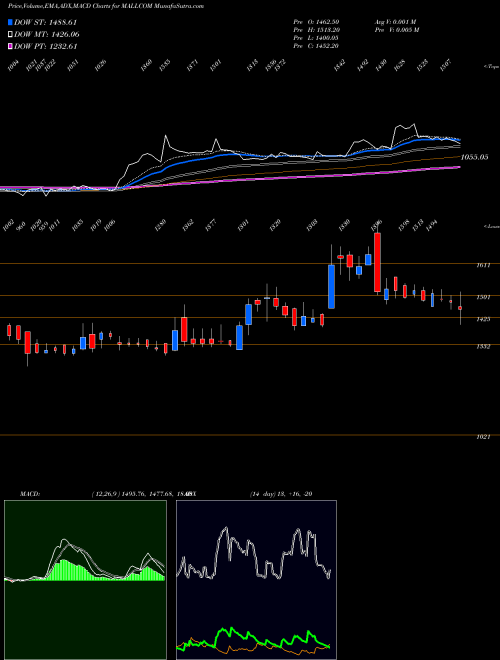Screen dimensions: 500x660
Task: Click the 1332 price level label
Action: pyautogui.click(x=483, y=346)
